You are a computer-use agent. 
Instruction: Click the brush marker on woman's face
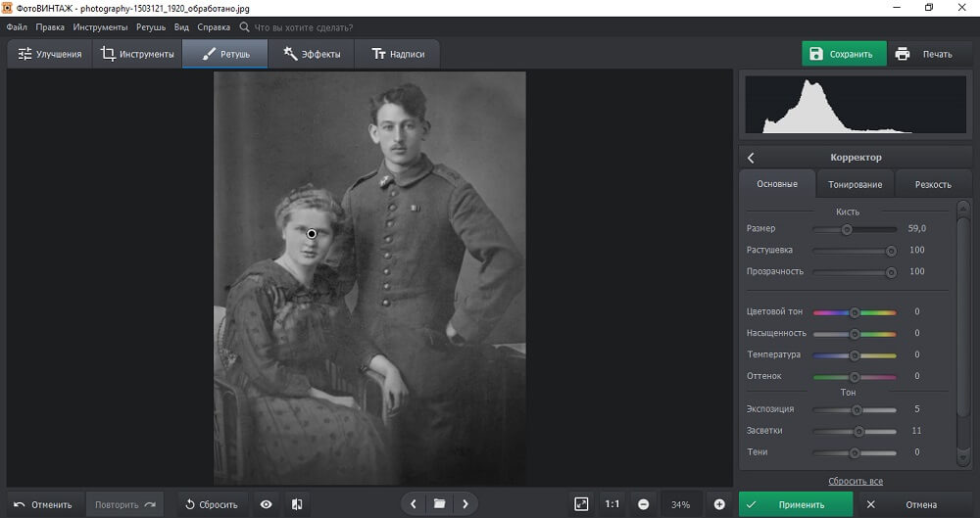pyautogui.click(x=312, y=234)
